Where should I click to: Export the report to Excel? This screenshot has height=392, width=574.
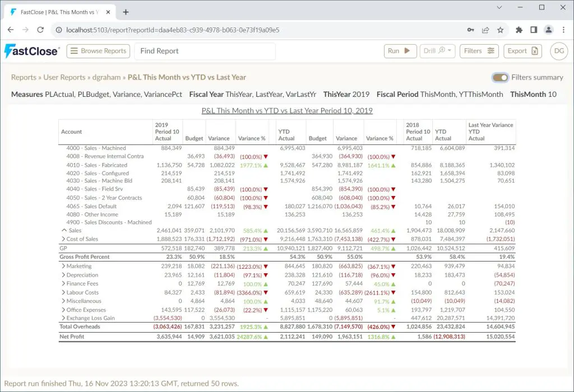[522, 51]
